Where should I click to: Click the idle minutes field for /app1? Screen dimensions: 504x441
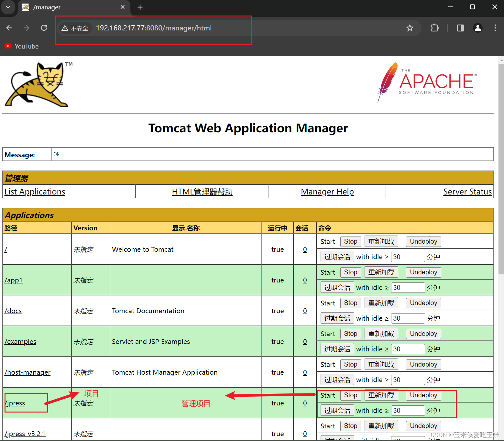(x=408, y=288)
